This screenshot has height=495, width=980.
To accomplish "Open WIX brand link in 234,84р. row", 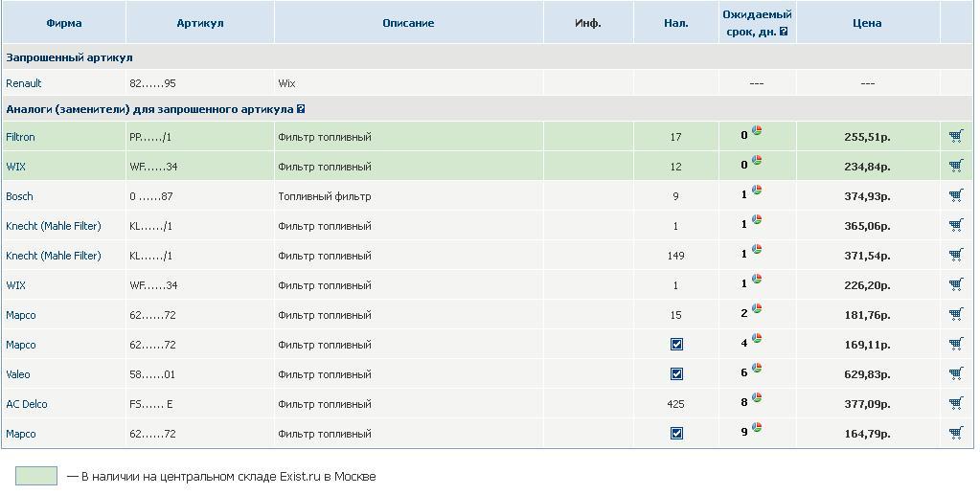I will click(x=15, y=167).
